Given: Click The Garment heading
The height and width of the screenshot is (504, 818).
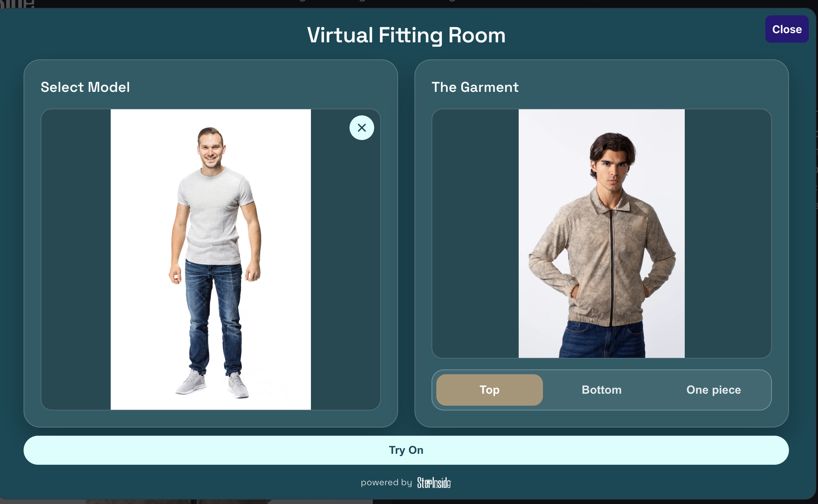Looking at the screenshot, I should click(x=475, y=87).
